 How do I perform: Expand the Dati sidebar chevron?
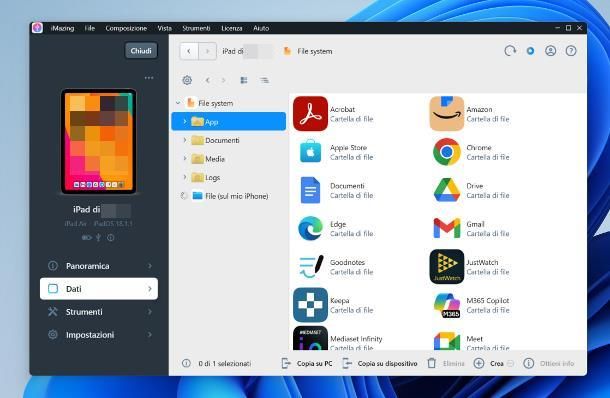(x=150, y=289)
